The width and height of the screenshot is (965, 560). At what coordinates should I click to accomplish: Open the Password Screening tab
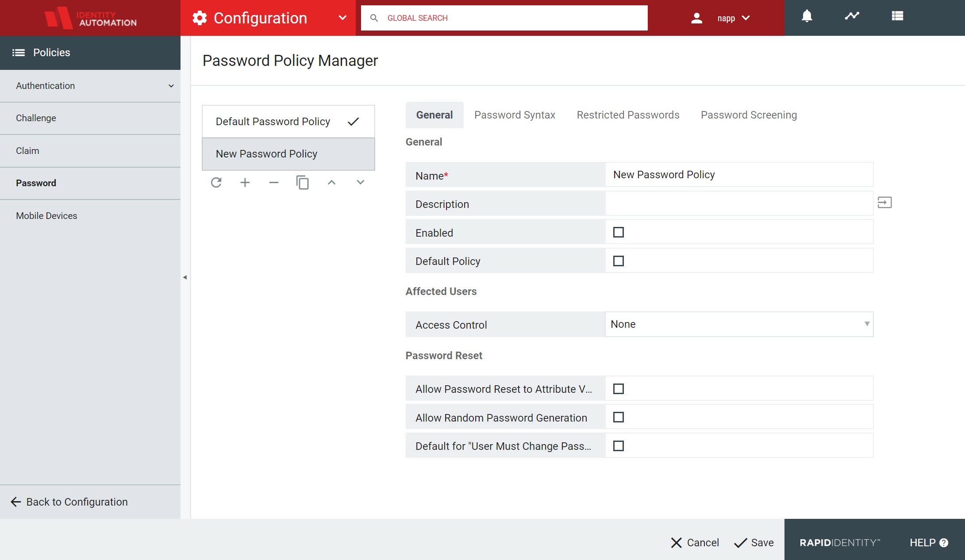[x=749, y=115]
